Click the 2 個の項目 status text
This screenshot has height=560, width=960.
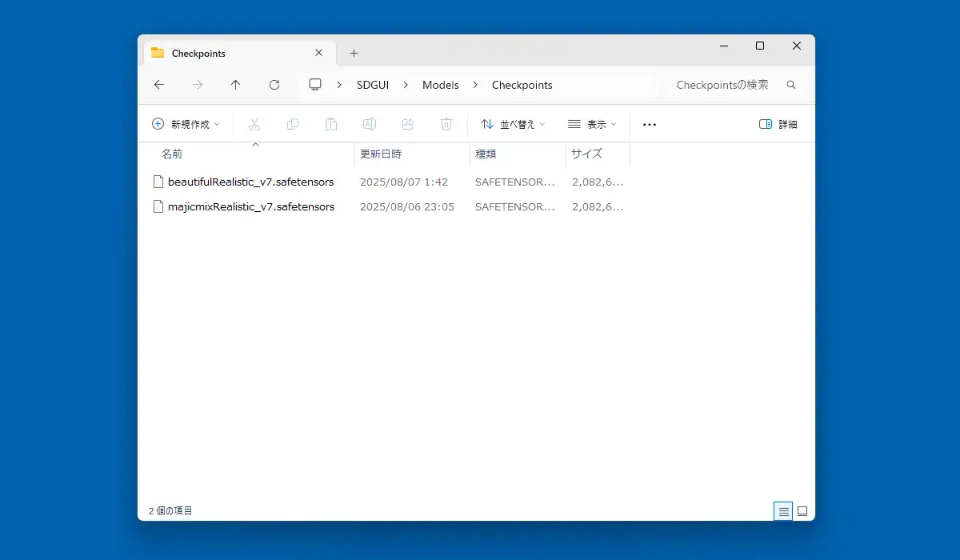[170, 510]
